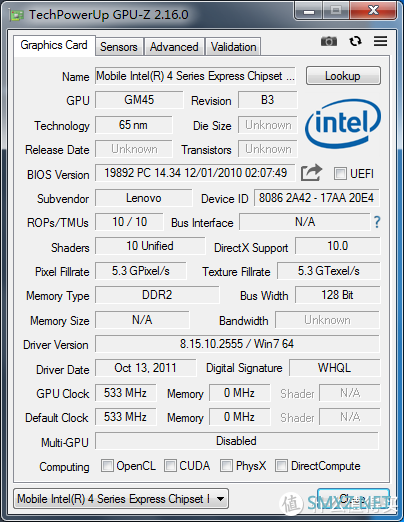This screenshot has width=404, height=522.
Task: Minimize the GPU-Z window
Action: [x=309, y=11]
